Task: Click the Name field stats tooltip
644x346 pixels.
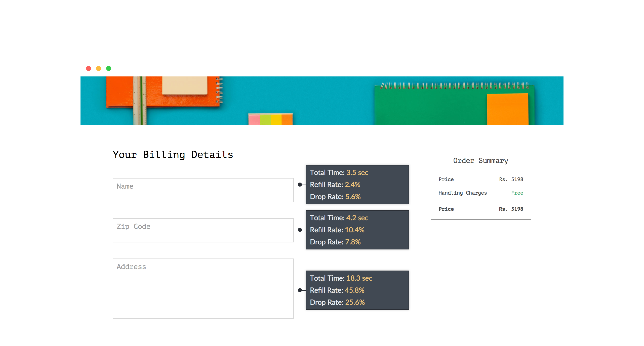Action: tap(357, 185)
